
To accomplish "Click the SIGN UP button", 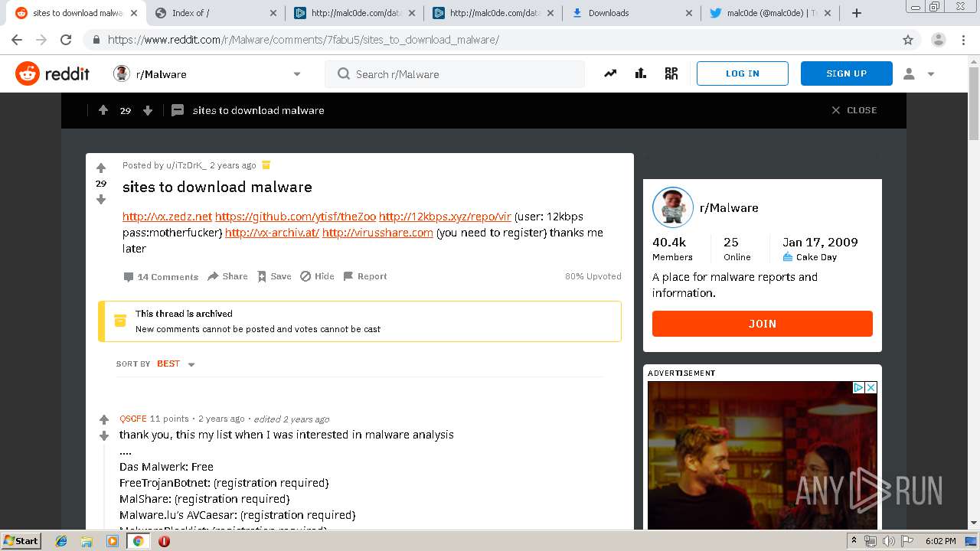I will tap(847, 73).
